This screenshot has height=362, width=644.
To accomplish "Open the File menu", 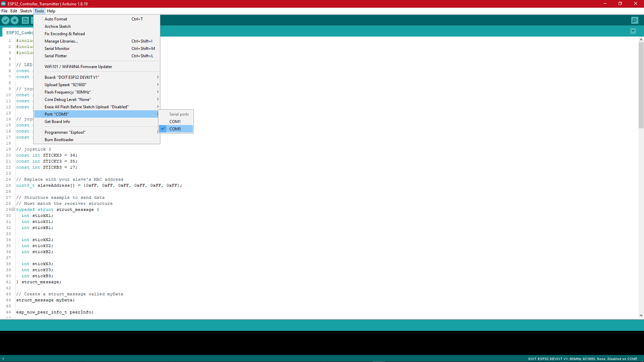I will click(x=4, y=11).
